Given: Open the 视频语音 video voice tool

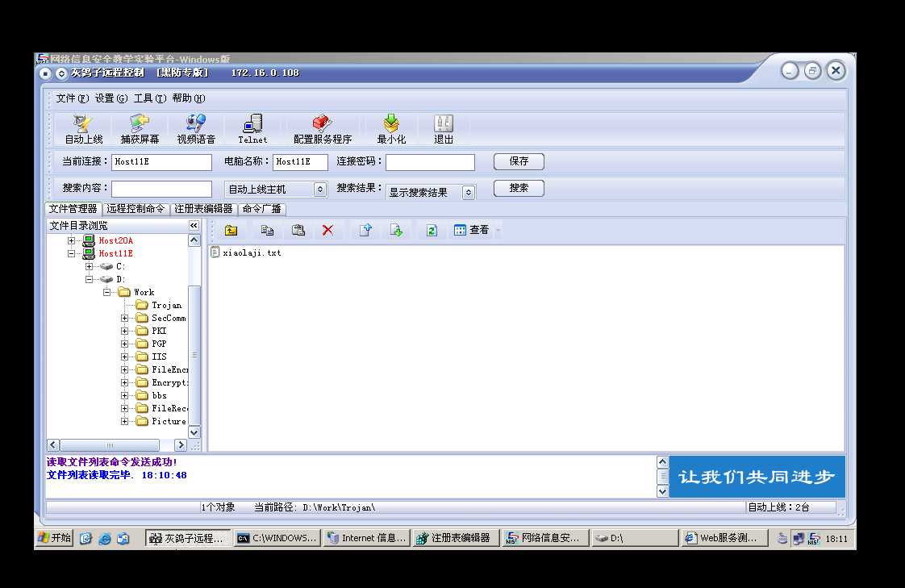Looking at the screenshot, I should point(196,129).
